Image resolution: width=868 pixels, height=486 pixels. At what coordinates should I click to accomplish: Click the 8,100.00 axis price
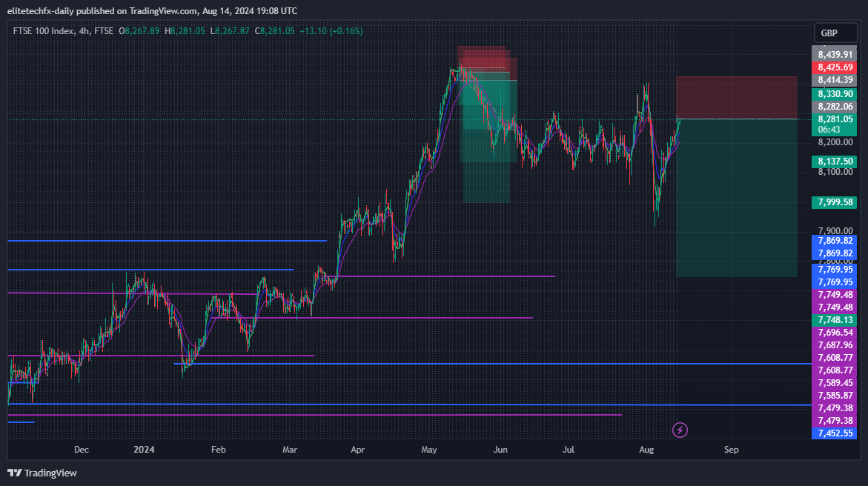pyautogui.click(x=835, y=172)
